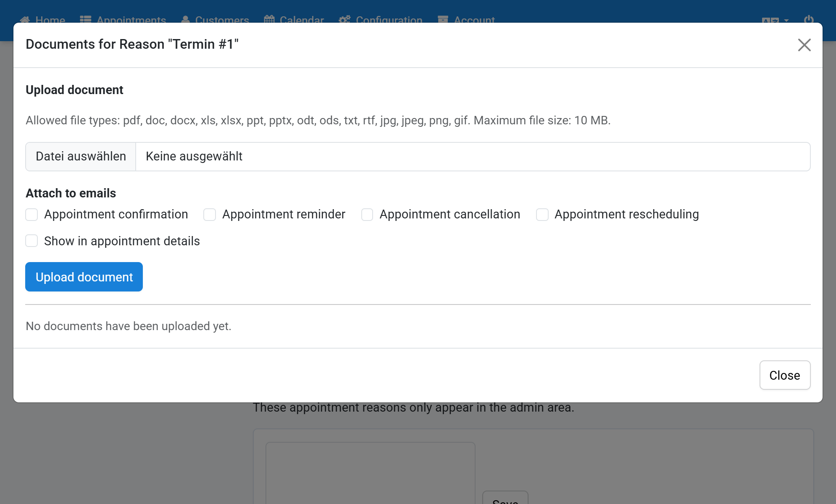Select the Customers person icon
The width and height of the screenshot is (836, 504).
(x=185, y=20)
